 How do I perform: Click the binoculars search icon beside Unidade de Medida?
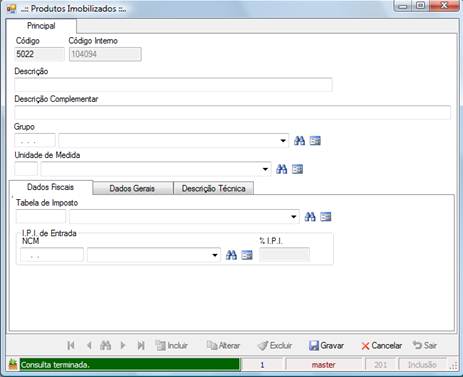pos(282,169)
